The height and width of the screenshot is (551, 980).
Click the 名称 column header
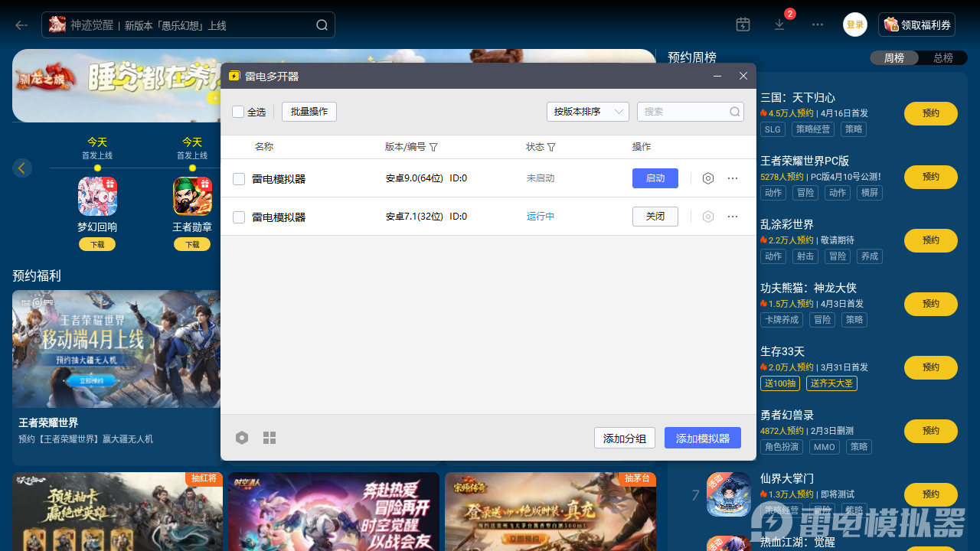pyautogui.click(x=264, y=147)
